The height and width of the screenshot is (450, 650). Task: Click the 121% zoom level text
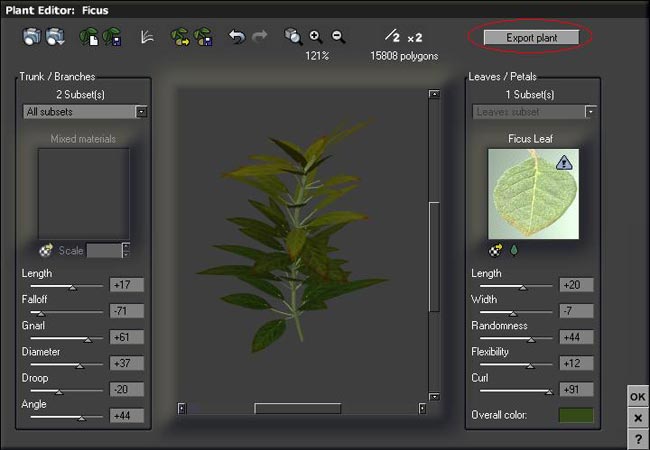coord(317,56)
